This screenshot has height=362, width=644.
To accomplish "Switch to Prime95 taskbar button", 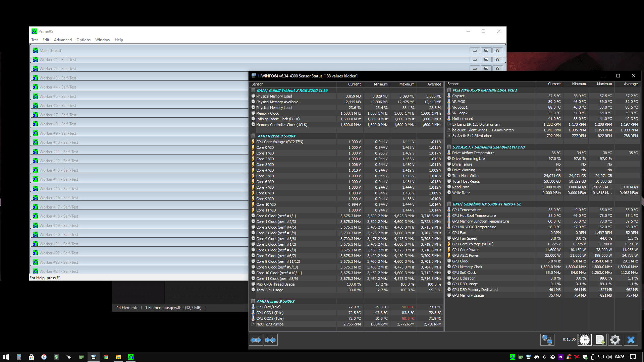I will coord(131,357).
